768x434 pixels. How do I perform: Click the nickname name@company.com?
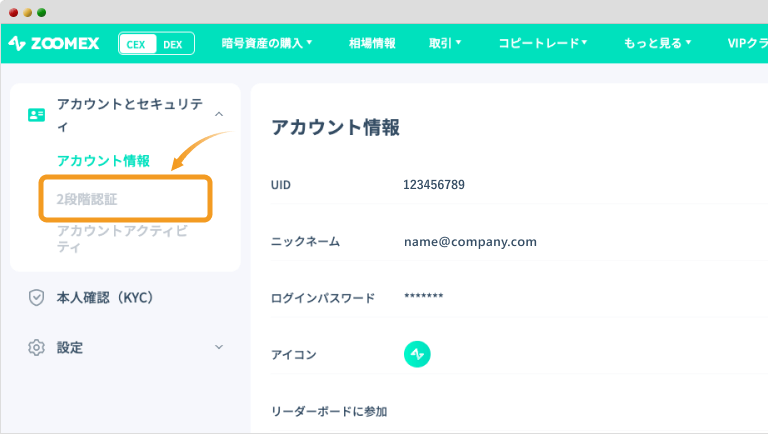(x=470, y=242)
